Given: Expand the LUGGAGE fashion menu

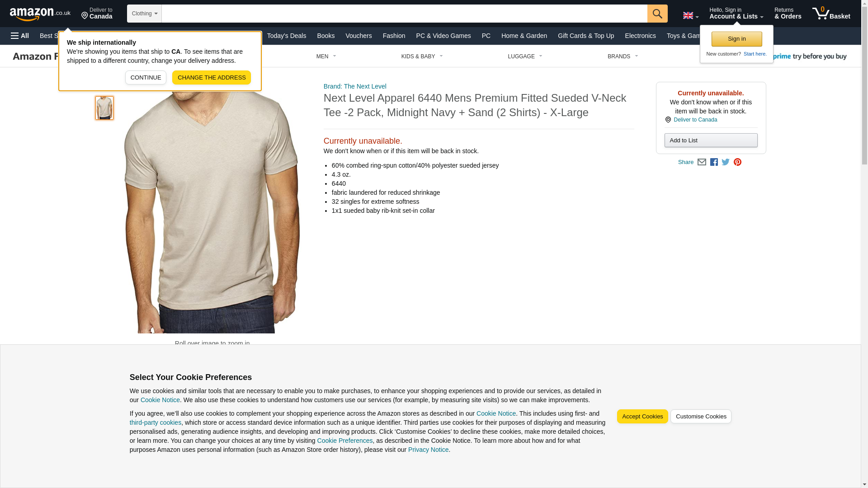Looking at the screenshot, I should click(525, 56).
